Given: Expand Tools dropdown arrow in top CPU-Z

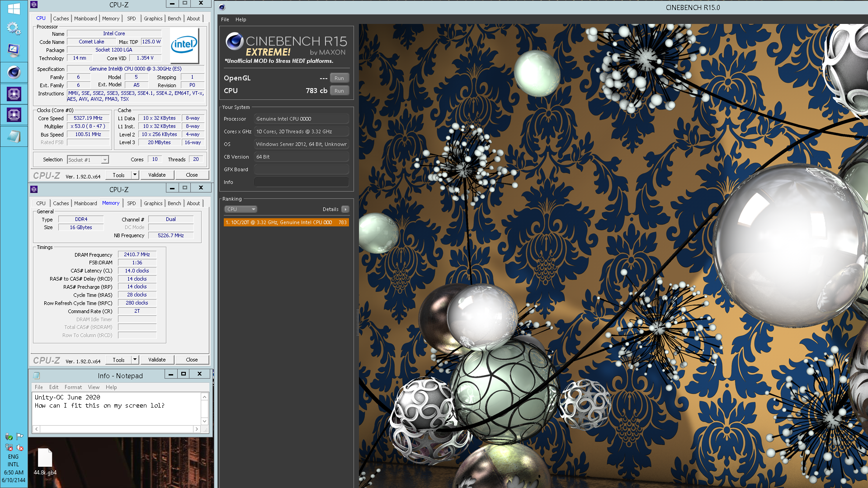Looking at the screenshot, I should coord(135,175).
